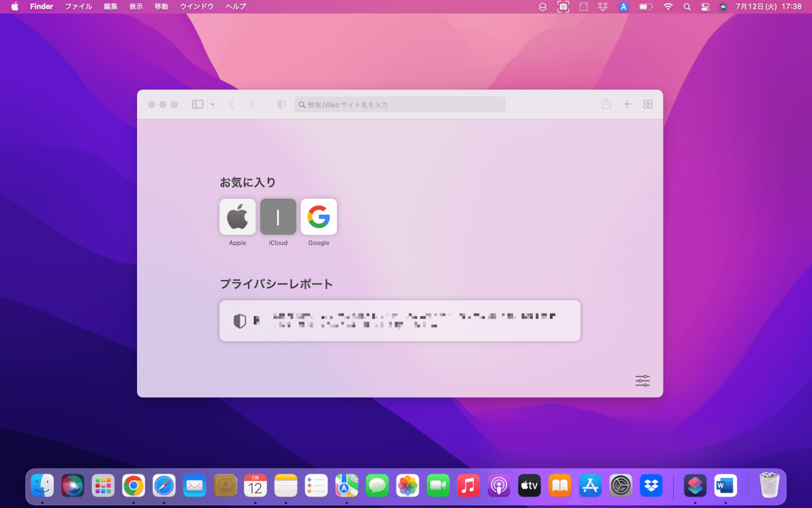
Task: Open the Privacy Report card
Action: 400,321
